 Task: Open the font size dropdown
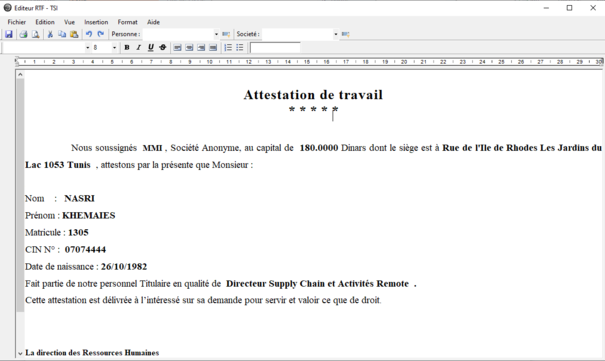click(114, 47)
